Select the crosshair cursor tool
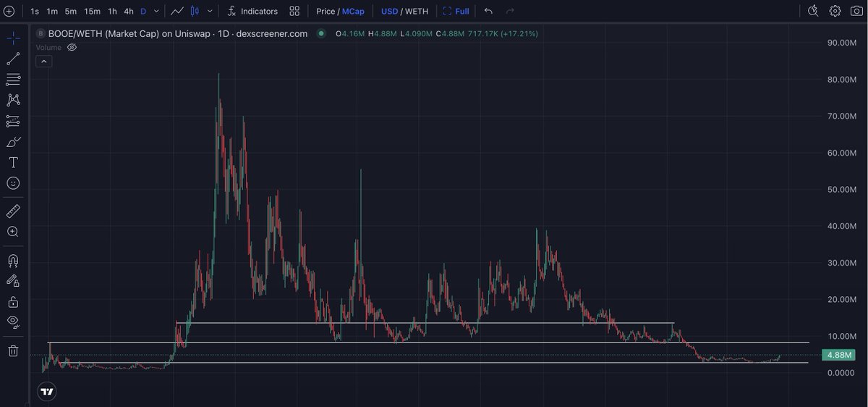Screen dimensions: 868x407 point(13,38)
